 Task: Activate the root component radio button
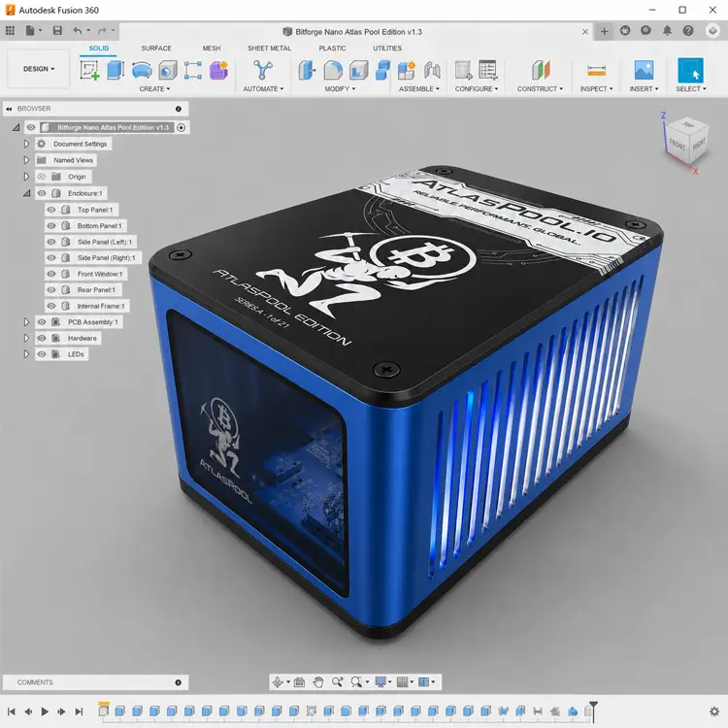(182, 127)
